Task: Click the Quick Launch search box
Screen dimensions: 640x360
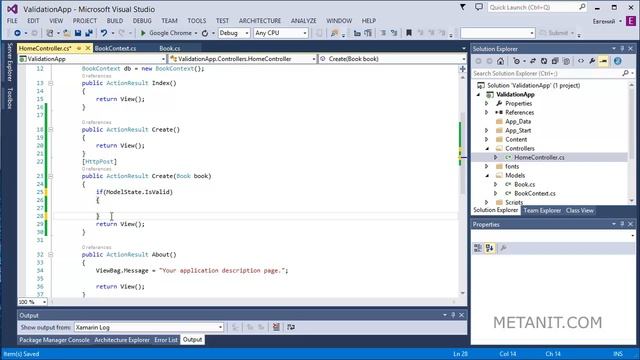Action: [x=537, y=7]
